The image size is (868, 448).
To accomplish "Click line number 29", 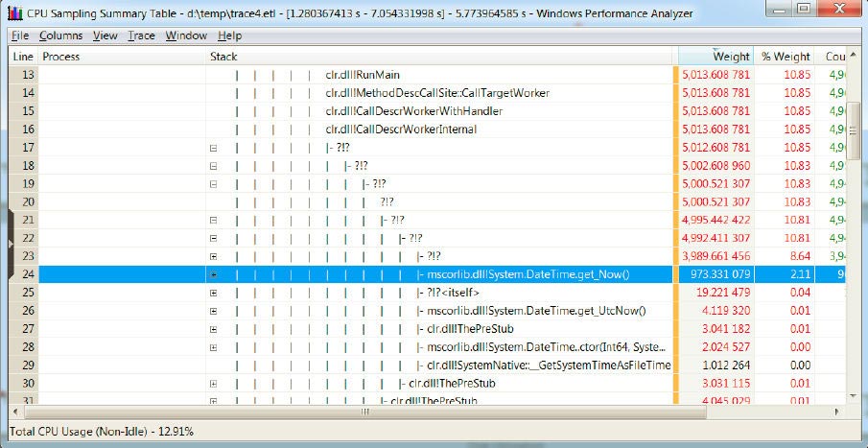I will (x=28, y=365).
